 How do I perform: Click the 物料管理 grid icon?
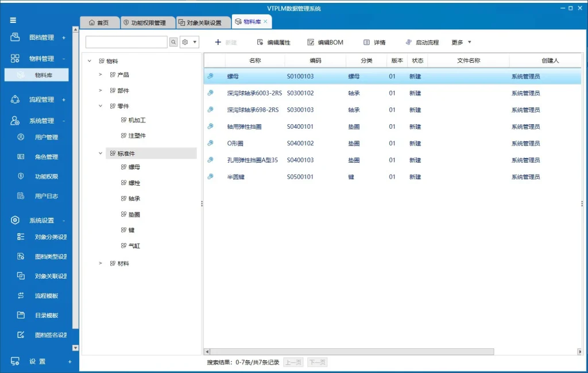click(15, 58)
